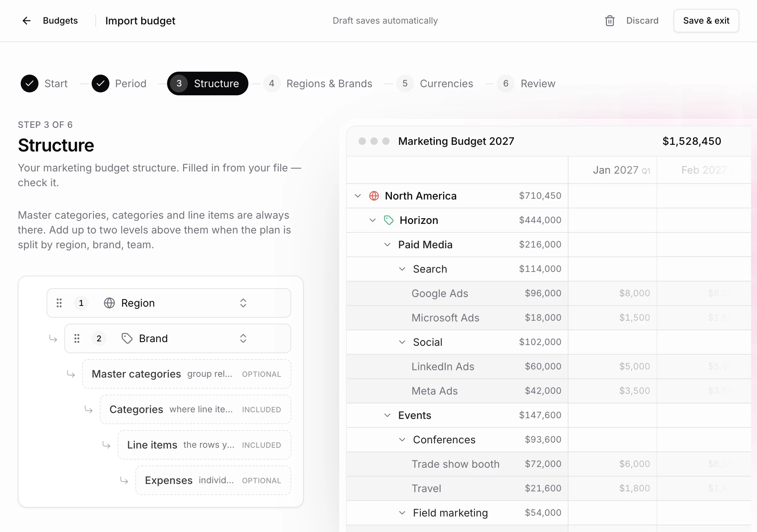Click the globe icon in the Region row

point(109,303)
